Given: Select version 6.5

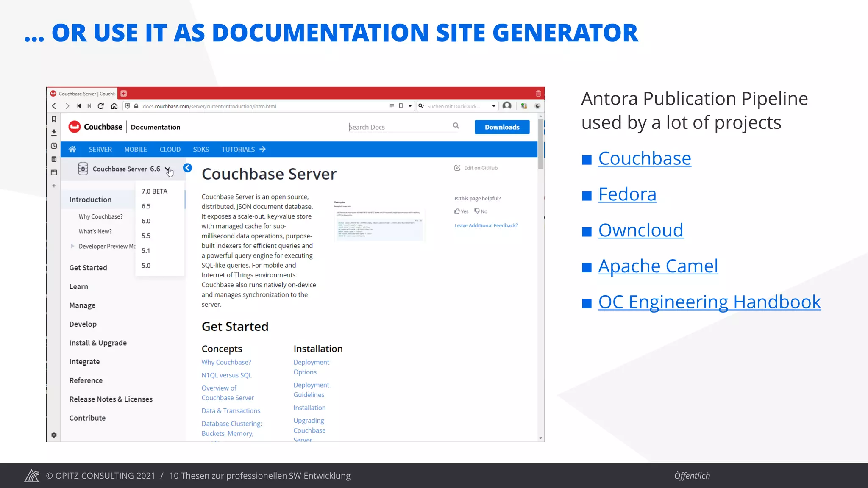Looking at the screenshot, I should 146,206.
